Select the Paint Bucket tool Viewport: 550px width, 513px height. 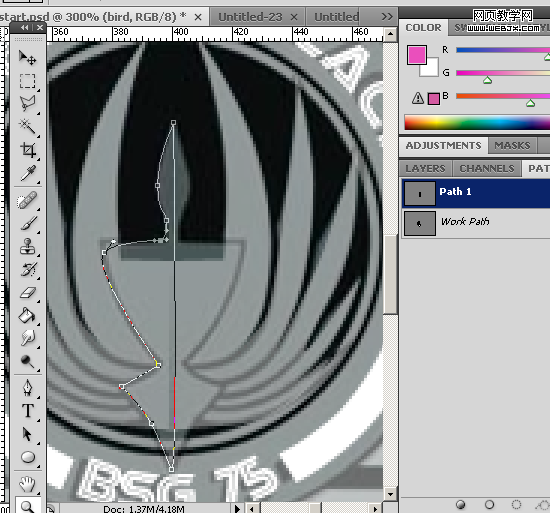(27, 315)
